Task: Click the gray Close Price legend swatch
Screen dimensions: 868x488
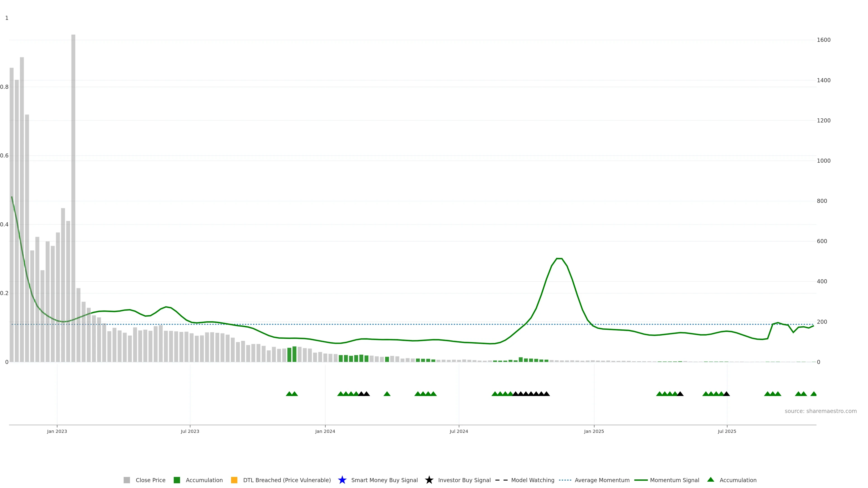Action: (x=127, y=480)
